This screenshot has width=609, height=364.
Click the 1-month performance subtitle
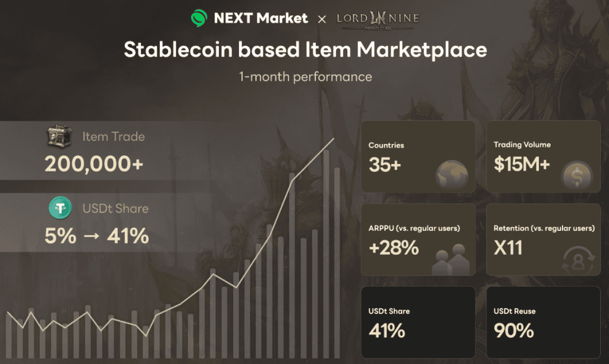[x=305, y=77]
